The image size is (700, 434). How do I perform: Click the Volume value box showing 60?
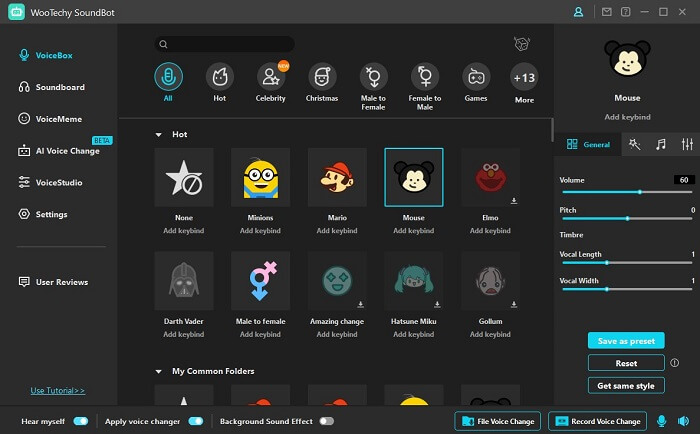coord(684,180)
